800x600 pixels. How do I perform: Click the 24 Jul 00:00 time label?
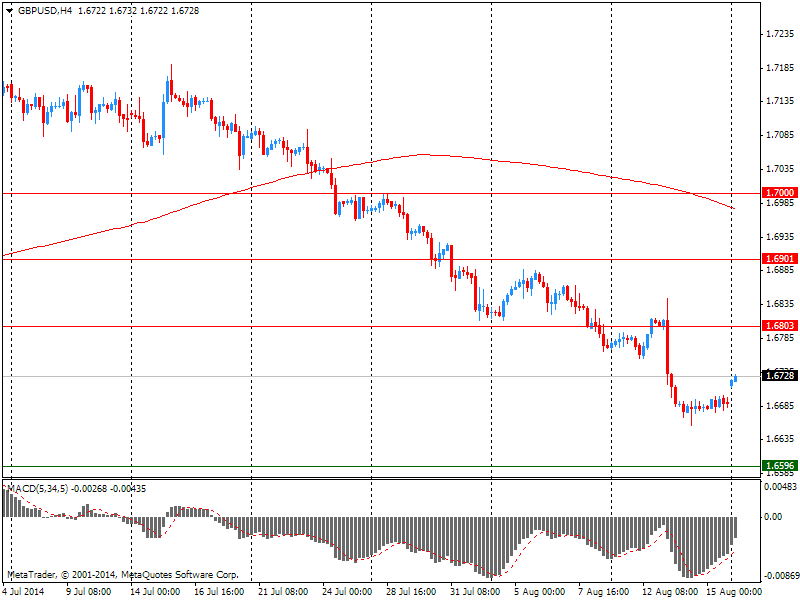347,592
